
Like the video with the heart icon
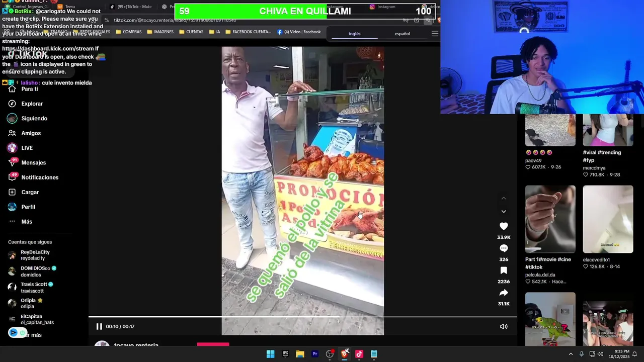pyautogui.click(x=504, y=226)
